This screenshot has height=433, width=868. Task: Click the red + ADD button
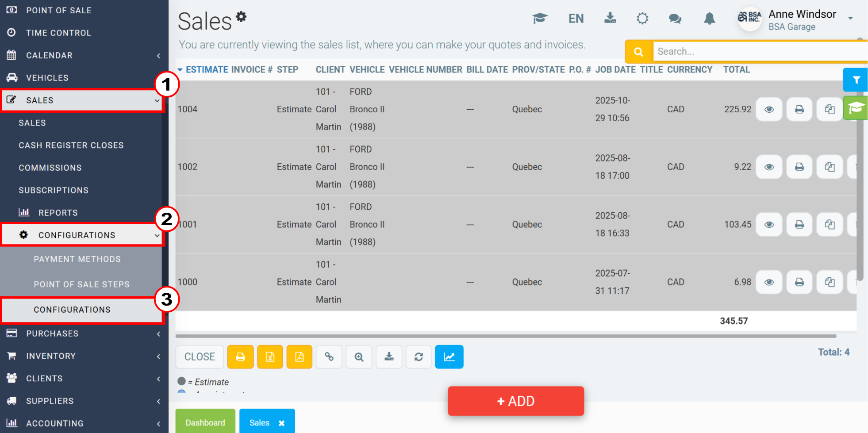tap(516, 401)
